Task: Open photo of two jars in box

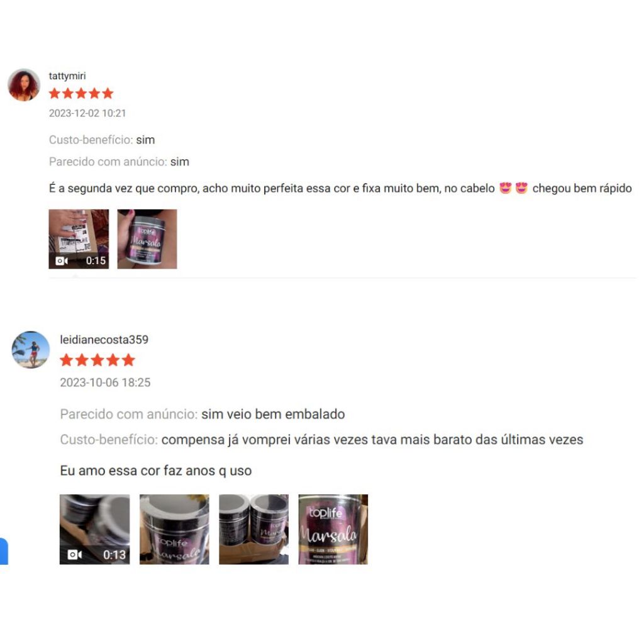Action: (254, 530)
